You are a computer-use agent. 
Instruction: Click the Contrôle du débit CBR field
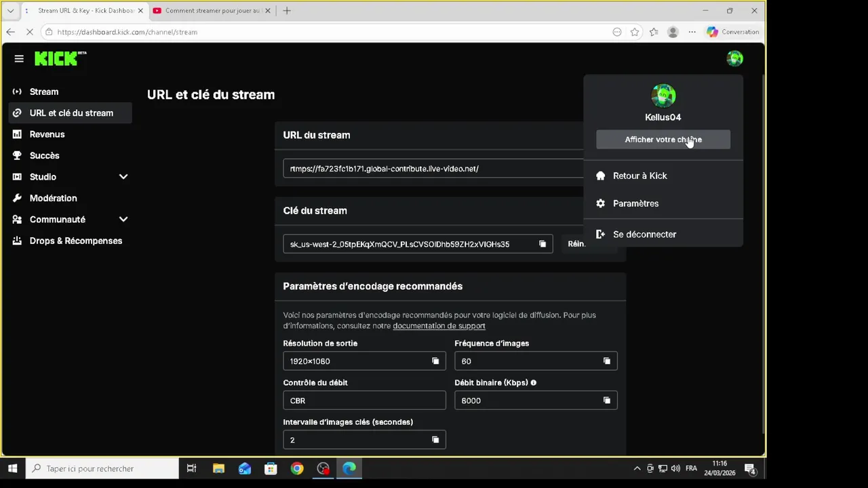364,401
